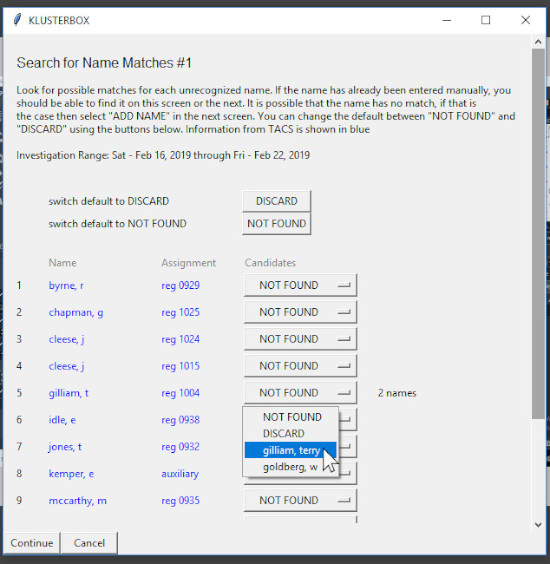This screenshot has height=564, width=550.
Task: Click the scrollbar up arrow
Action: pyautogui.click(x=538, y=42)
